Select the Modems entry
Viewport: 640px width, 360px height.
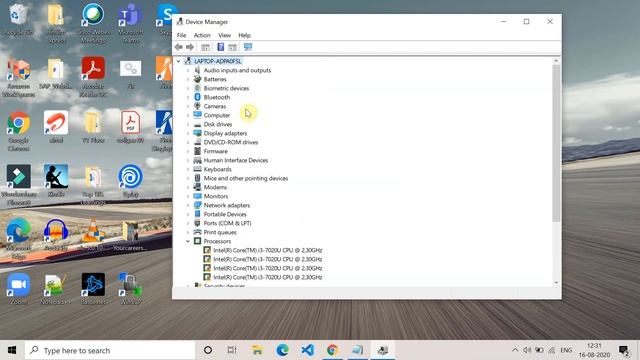click(x=215, y=187)
